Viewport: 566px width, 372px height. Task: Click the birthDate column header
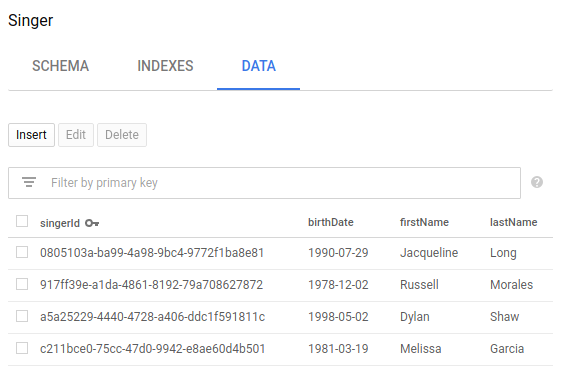click(331, 222)
